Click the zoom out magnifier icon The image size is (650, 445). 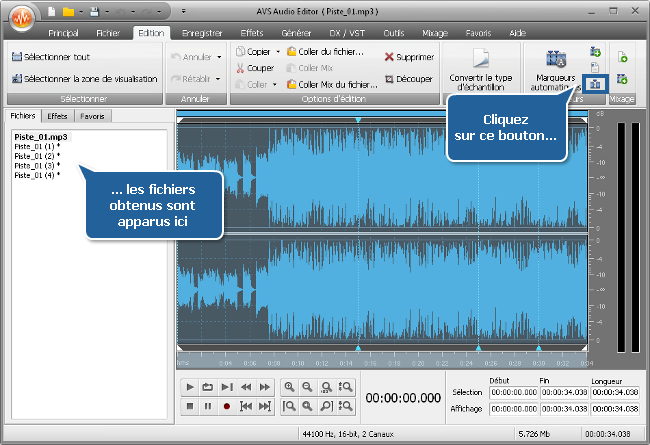[x=307, y=387]
